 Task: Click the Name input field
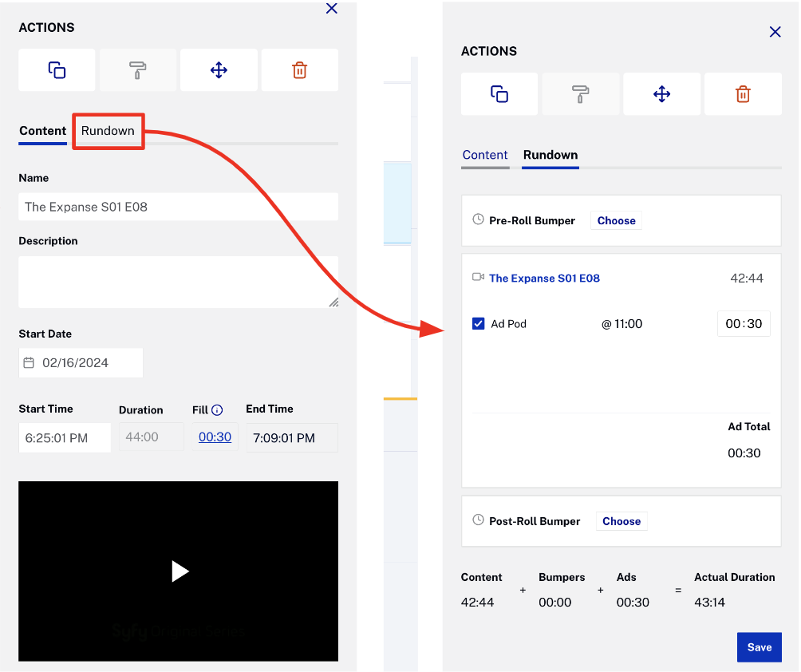pos(178,207)
